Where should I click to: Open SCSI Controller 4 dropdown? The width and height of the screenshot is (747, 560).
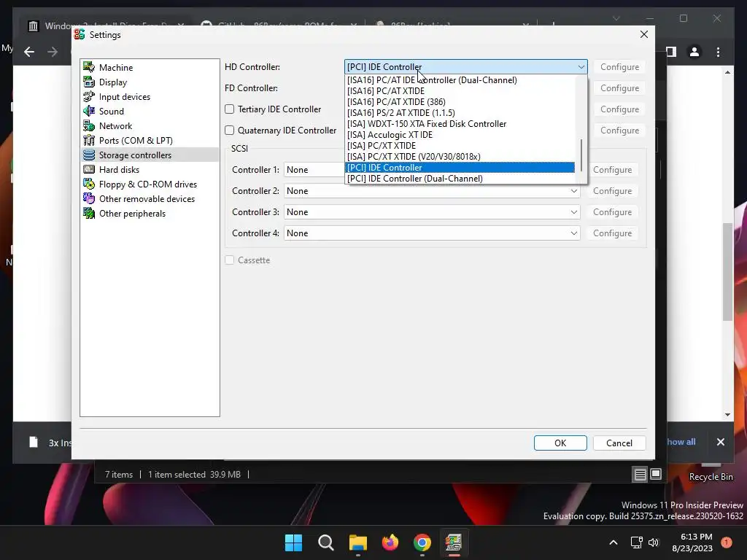click(x=432, y=233)
